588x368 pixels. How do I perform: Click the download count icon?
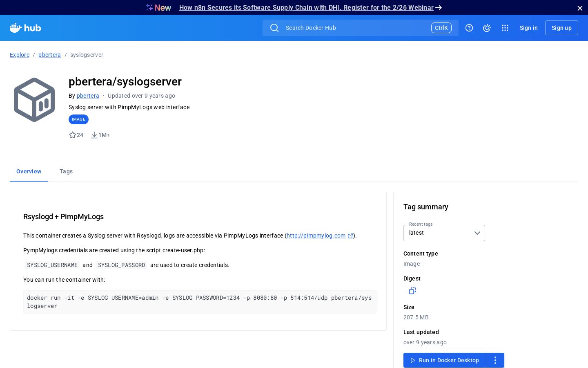pos(94,135)
